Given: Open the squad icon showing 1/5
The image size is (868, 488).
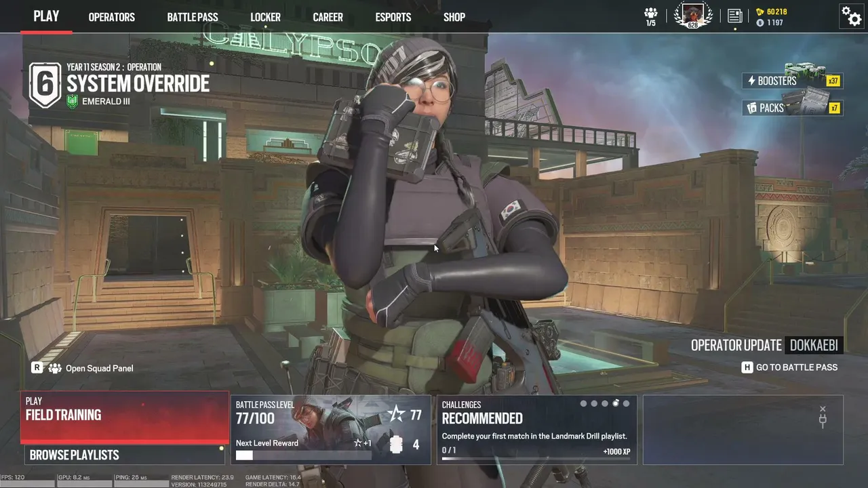Looking at the screenshot, I should (x=651, y=17).
